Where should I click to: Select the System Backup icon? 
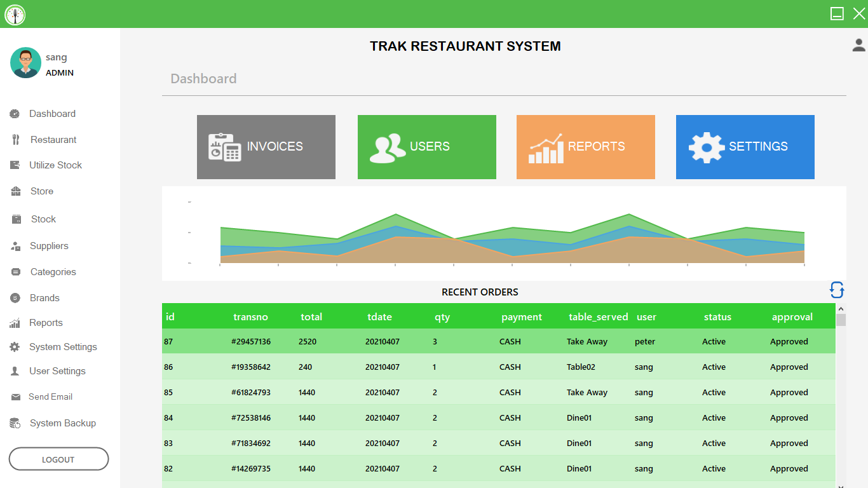[16, 423]
